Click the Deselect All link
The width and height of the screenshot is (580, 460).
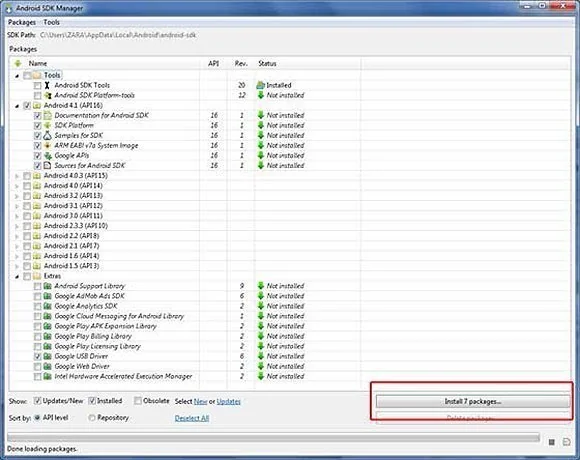[x=192, y=418]
